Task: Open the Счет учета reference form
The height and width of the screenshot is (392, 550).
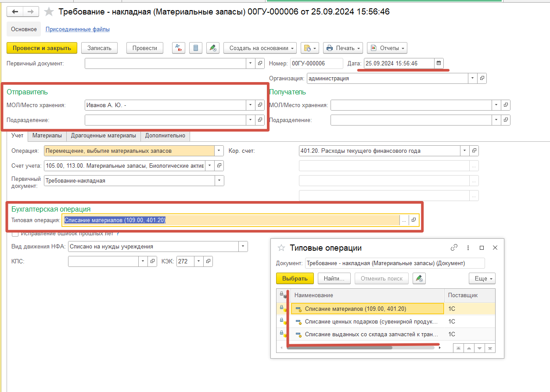Action: pyautogui.click(x=219, y=165)
